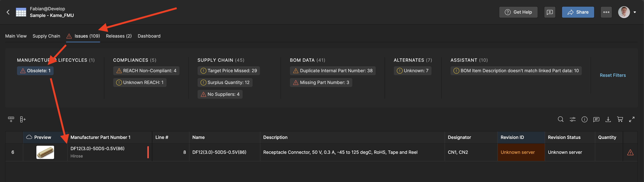Toggle the Obsolete: 1 lifecycle filter
Viewport: 644px width, 182px height.
click(x=35, y=71)
